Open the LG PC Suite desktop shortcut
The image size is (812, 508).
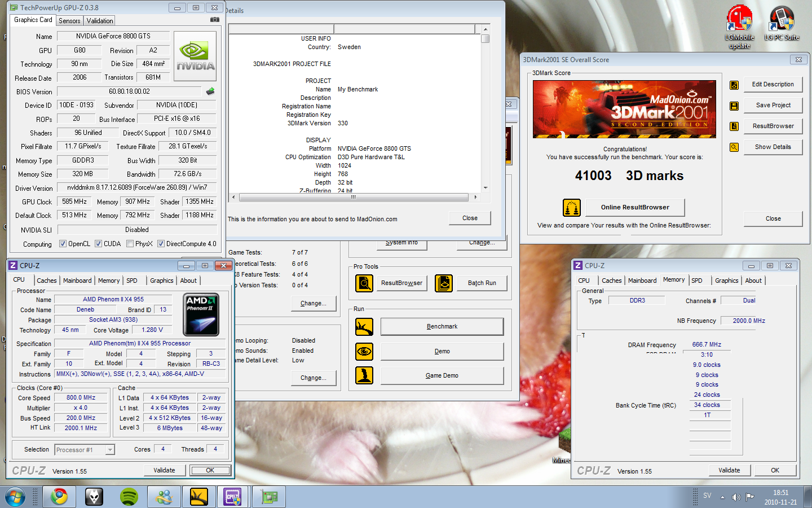pos(782,24)
